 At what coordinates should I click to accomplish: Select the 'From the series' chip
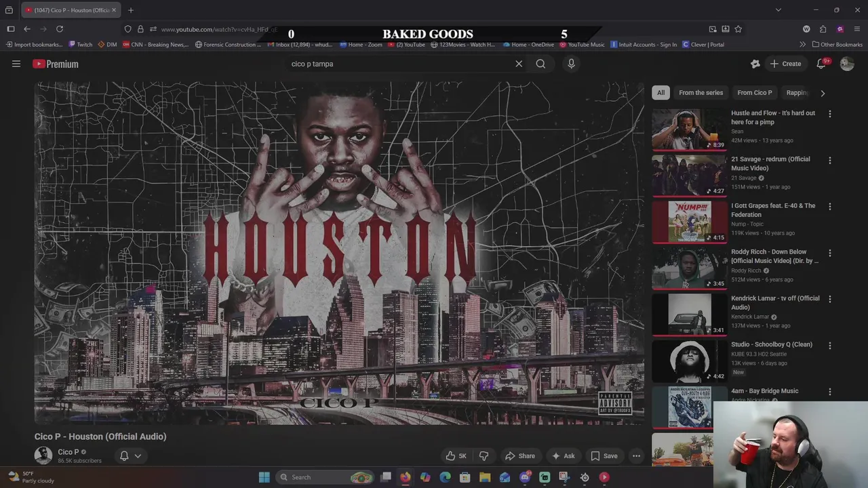click(701, 93)
